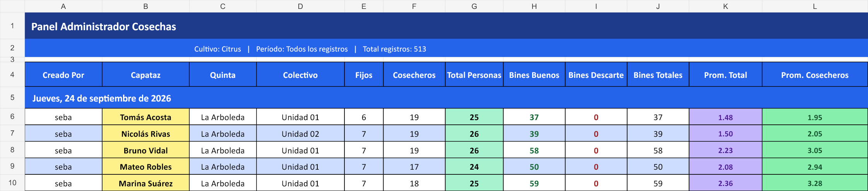
Task: Select the 'Tomás Acosta' cell
Action: click(146, 117)
